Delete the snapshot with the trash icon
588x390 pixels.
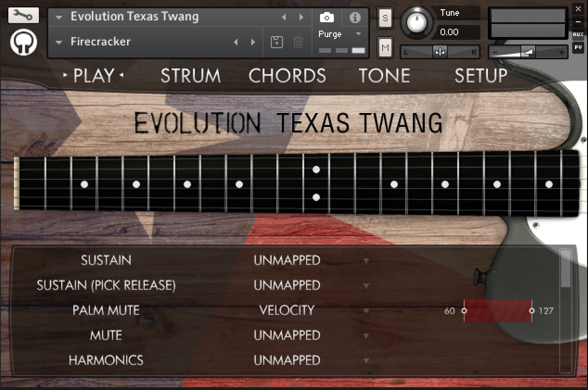coord(298,42)
